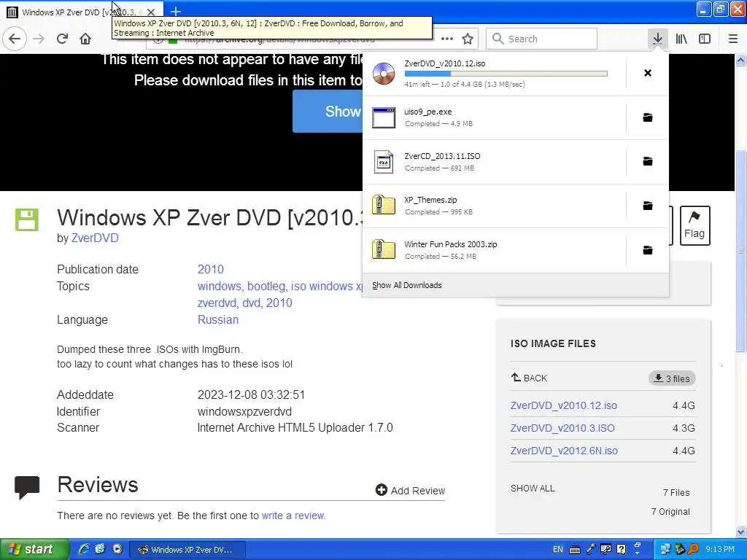Download all 3 files button
The image size is (747, 560).
pyautogui.click(x=672, y=378)
